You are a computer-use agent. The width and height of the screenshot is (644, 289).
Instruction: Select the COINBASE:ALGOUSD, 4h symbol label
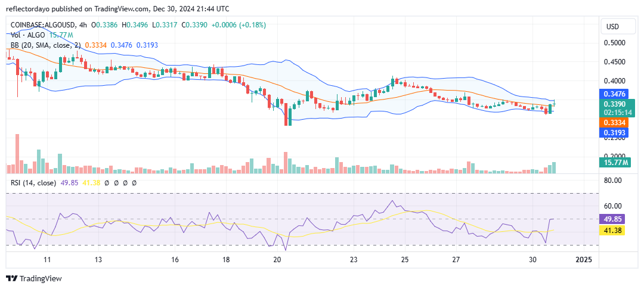tap(49, 25)
